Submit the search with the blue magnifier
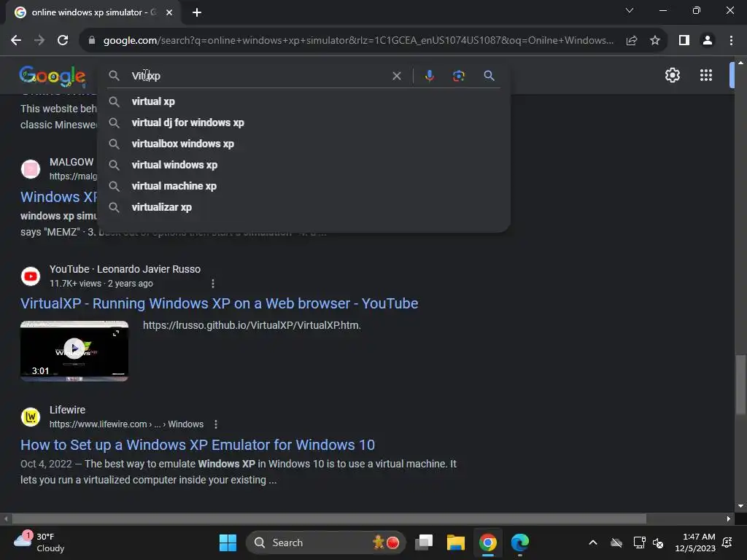The height and width of the screenshot is (560, 747). (489, 76)
